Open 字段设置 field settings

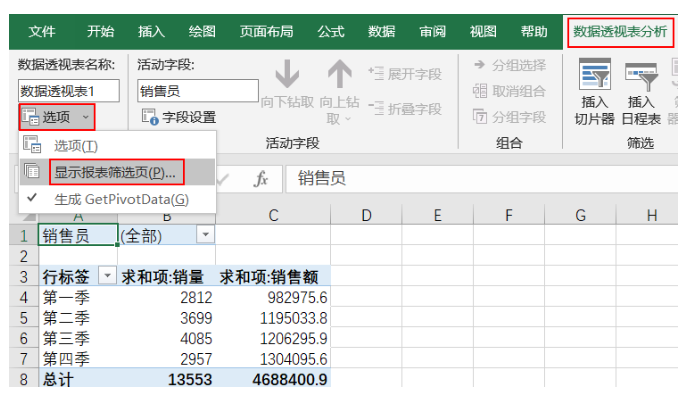179,117
